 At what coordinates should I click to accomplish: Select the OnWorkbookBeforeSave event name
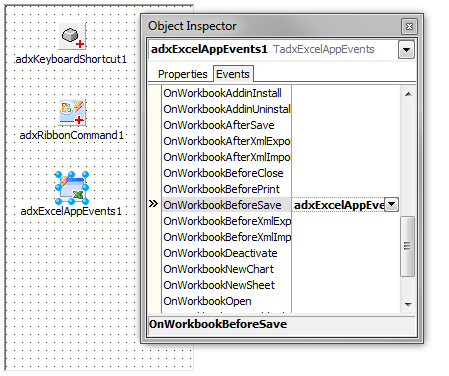[222, 205]
